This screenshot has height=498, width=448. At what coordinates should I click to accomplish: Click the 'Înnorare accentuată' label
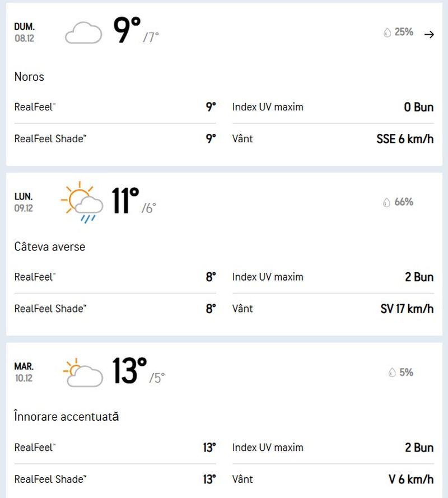(x=67, y=417)
